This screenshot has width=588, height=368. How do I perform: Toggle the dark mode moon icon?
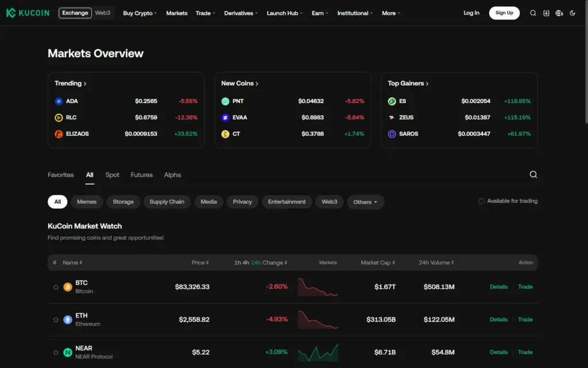point(572,13)
